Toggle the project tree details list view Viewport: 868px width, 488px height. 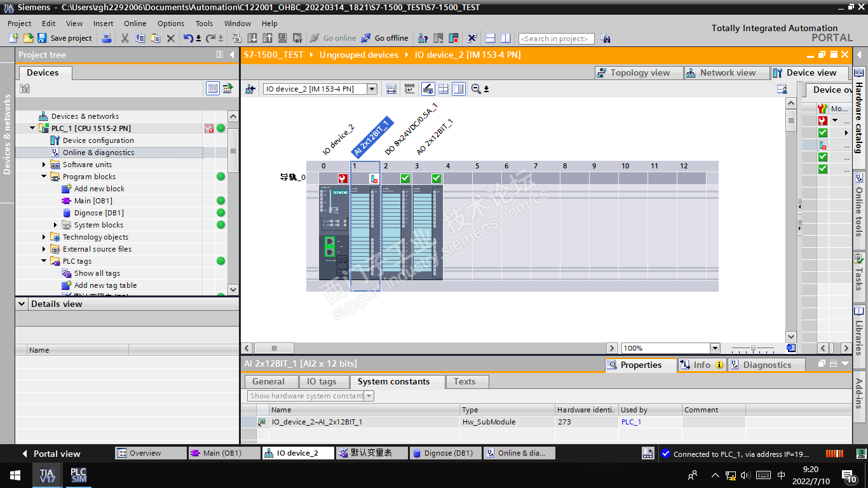213,88
